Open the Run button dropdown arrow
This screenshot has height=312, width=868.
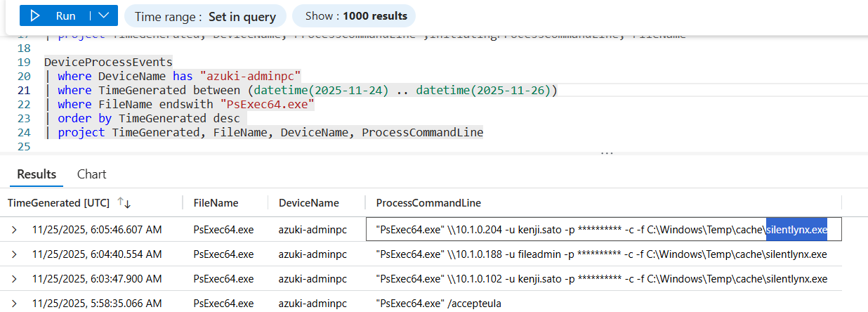click(x=104, y=15)
